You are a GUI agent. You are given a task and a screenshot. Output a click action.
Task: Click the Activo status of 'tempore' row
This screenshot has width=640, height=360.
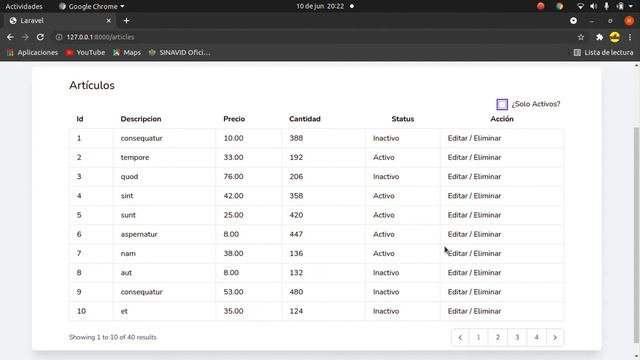[x=384, y=158]
